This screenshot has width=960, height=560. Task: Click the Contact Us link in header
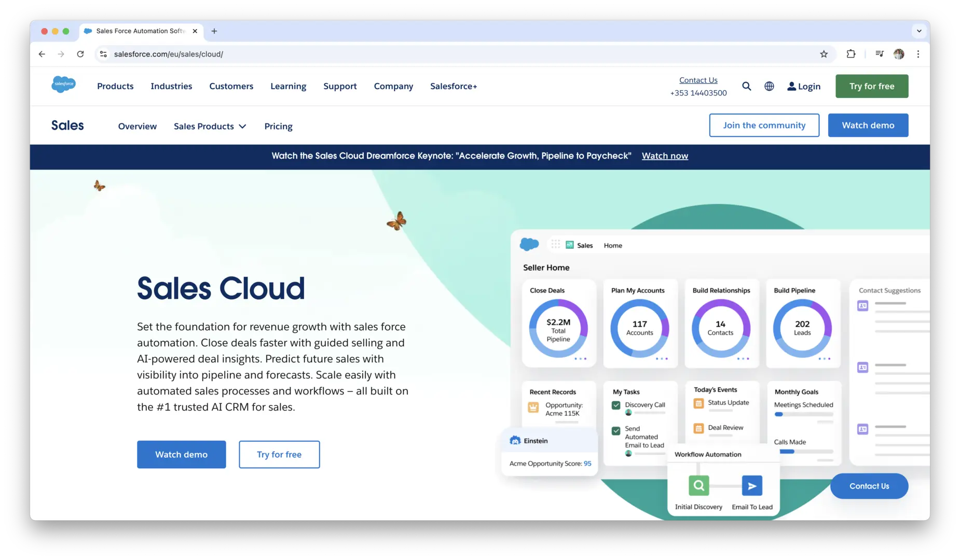(698, 80)
